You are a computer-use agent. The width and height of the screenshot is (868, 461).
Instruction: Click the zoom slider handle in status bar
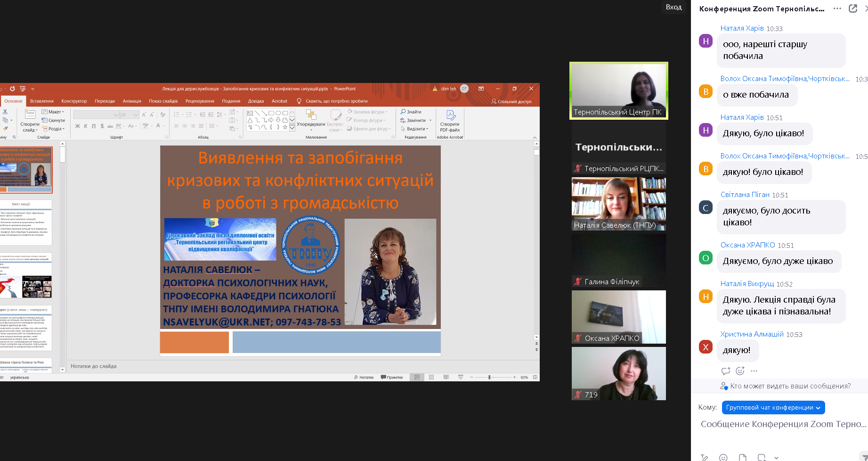(489, 377)
